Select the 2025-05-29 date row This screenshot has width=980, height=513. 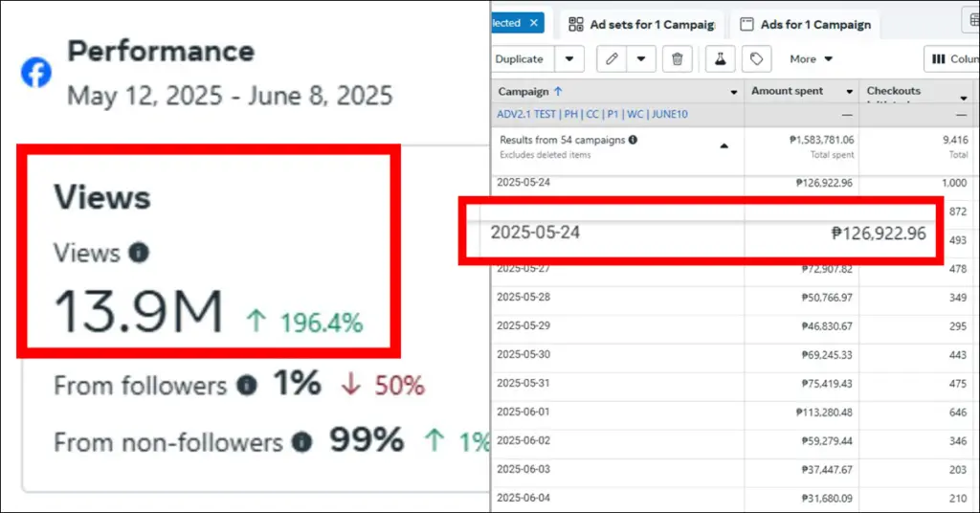523,325
